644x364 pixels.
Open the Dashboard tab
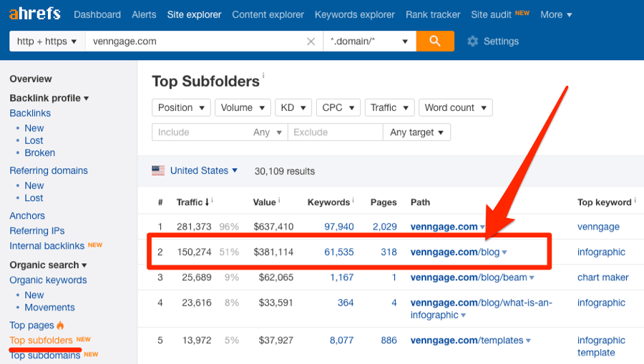click(97, 15)
